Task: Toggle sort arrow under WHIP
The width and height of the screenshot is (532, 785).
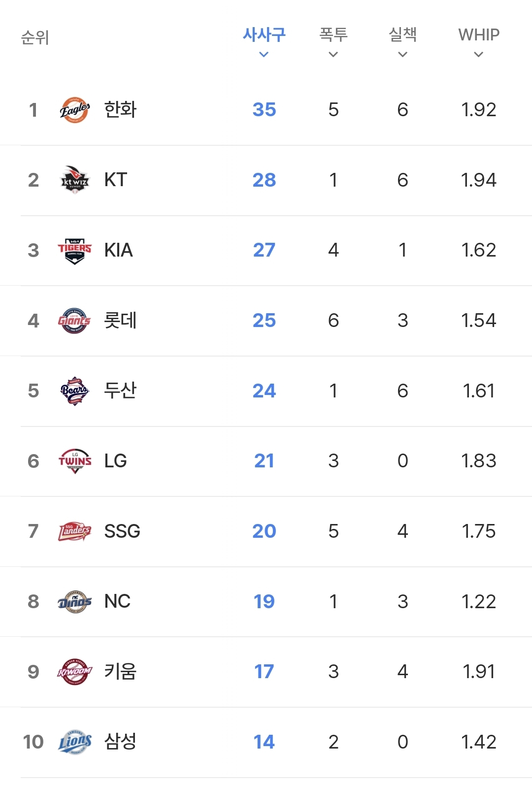Action: 479,55
